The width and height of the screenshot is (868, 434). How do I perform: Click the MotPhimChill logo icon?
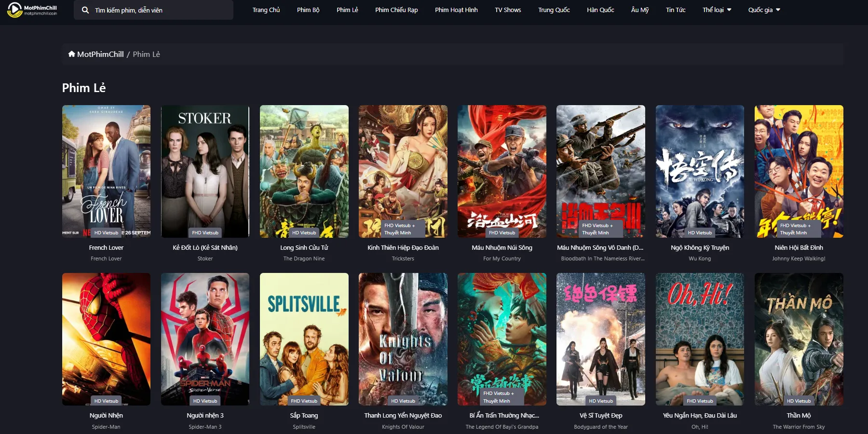[15, 10]
